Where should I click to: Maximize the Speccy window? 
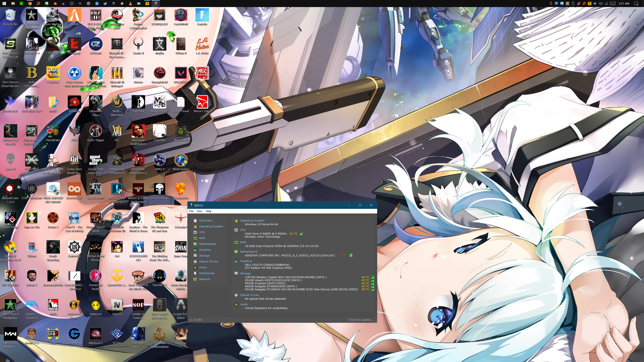[360, 205]
